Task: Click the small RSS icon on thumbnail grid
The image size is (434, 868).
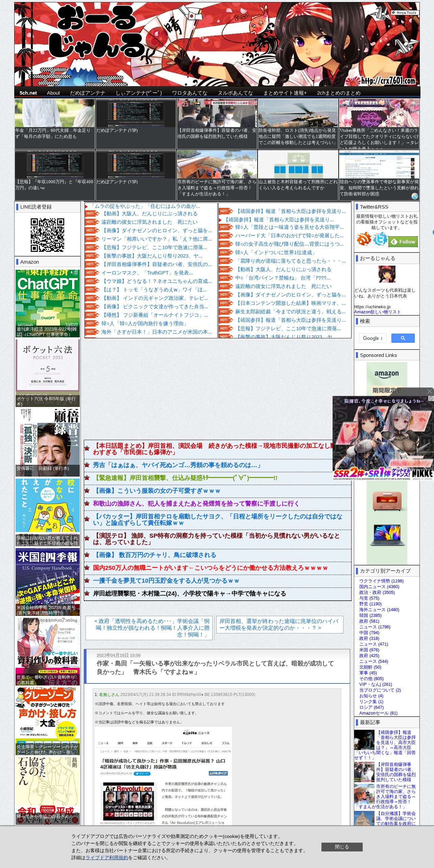Action: point(415,196)
